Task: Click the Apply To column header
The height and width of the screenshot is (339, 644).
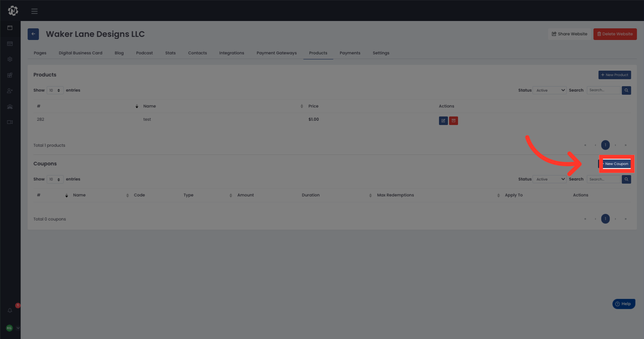Action: (x=514, y=195)
